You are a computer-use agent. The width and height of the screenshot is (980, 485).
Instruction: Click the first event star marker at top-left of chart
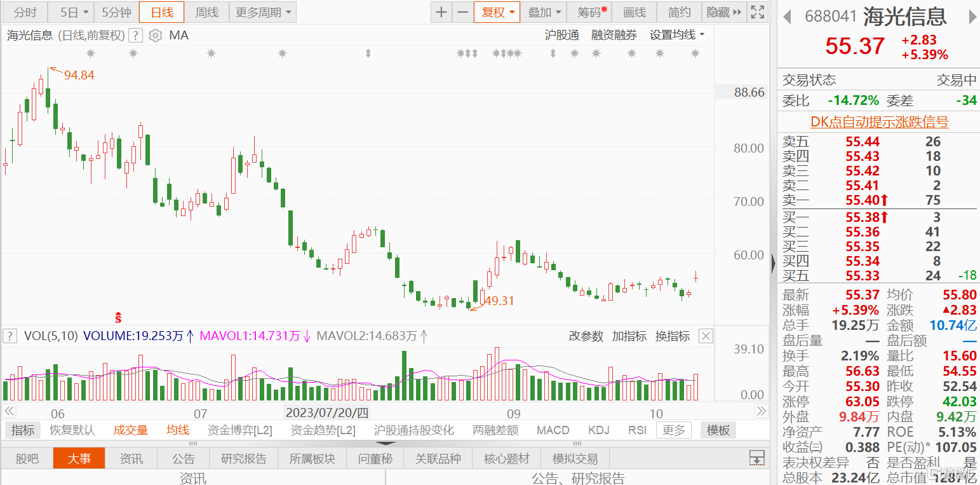coord(91,54)
